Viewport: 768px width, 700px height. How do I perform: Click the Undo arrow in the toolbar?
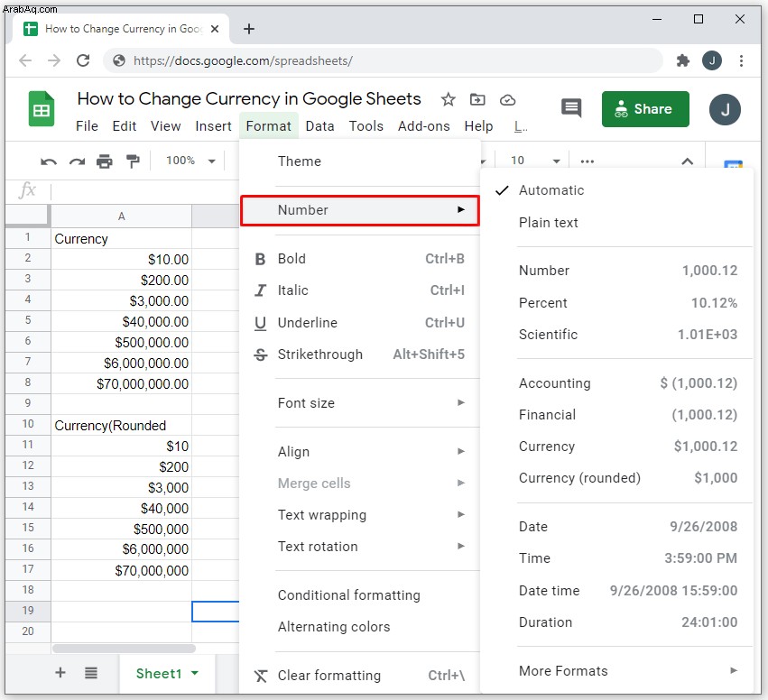click(x=49, y=161)
